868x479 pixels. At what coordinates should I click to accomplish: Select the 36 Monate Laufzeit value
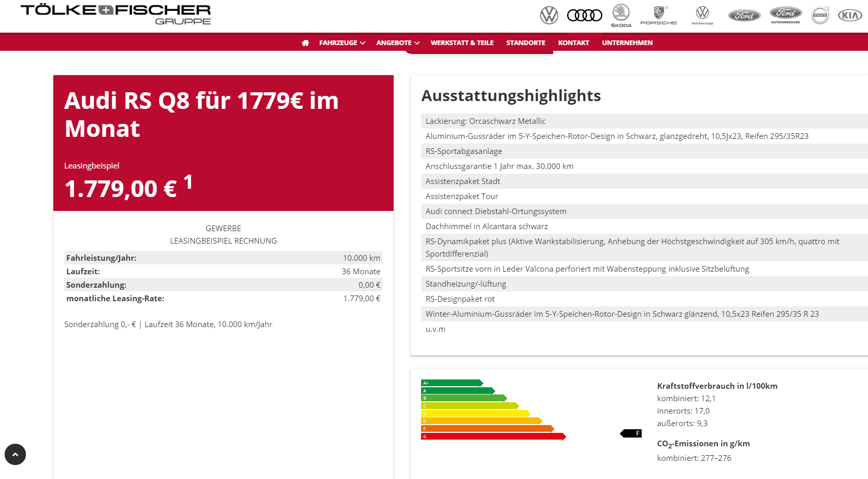361,271
